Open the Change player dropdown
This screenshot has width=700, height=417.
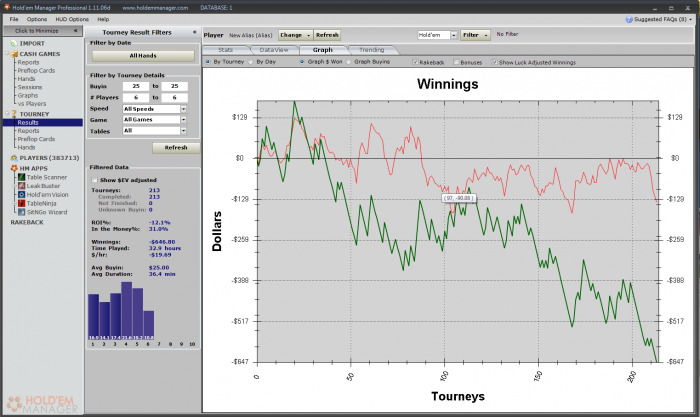(x=295, y=35)
